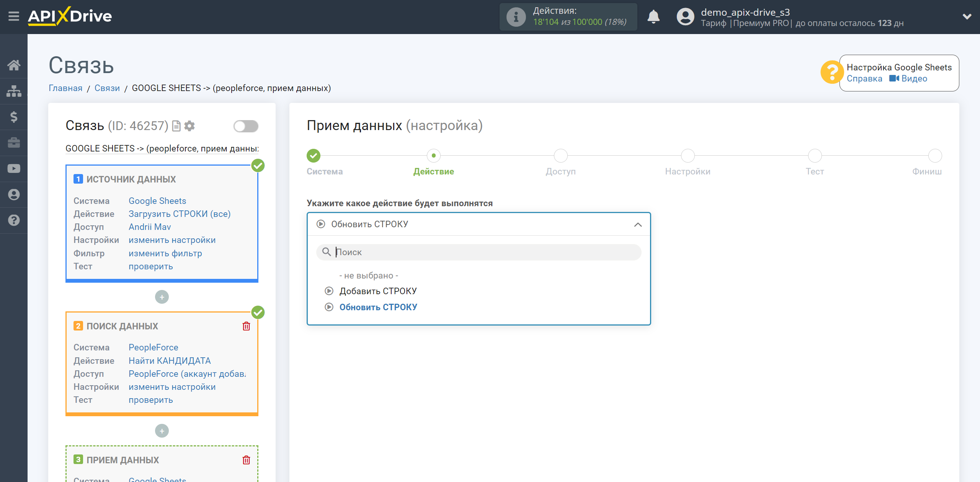Click search block проверить link
Viewport: 980px width, 482px height.
[151, 400]
